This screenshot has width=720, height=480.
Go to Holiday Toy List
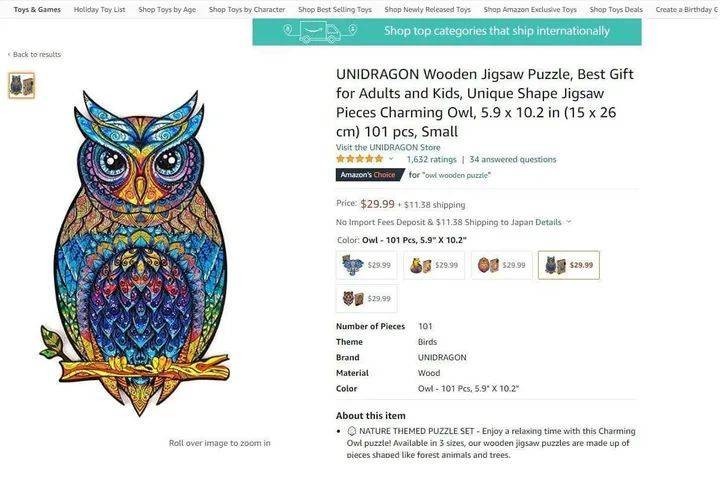[100, 10]
